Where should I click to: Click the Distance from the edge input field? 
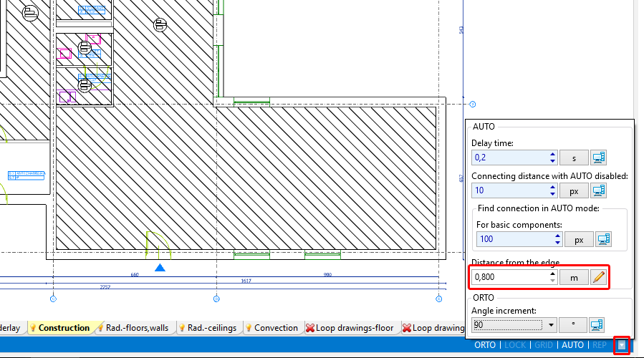pyautogui.click(x=509, y=277)
